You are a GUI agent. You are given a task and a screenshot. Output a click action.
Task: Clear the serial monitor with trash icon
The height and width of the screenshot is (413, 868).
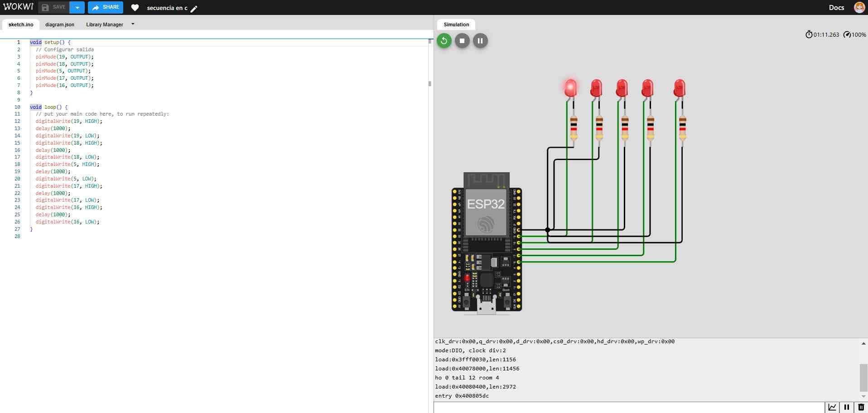tap(861, 407)
